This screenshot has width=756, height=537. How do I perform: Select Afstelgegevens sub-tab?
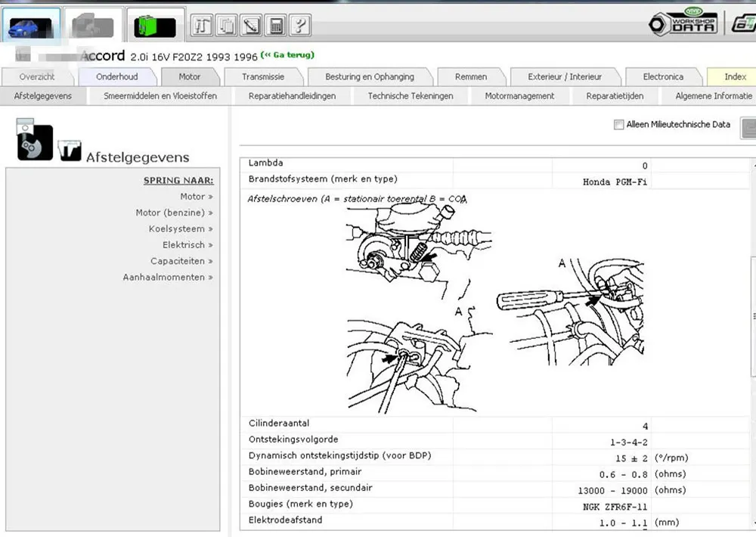click(x=43, y=96)
